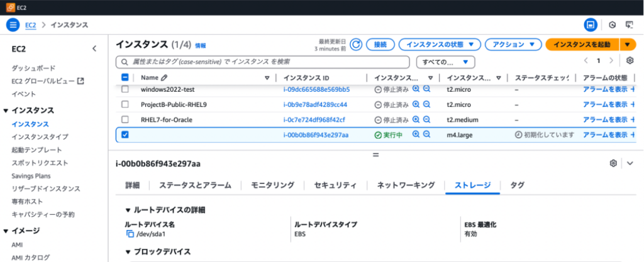Copy the /dev/sda1 root device name

point(130,234)
